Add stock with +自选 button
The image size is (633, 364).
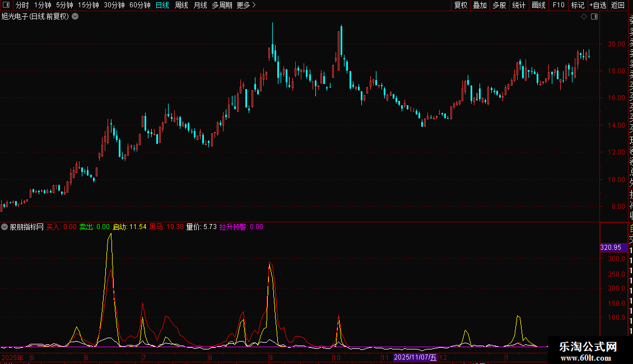tap(598, 5)
